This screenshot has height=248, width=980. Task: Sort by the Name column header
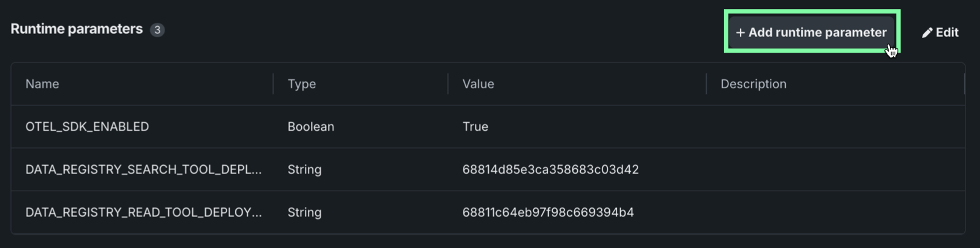[x=42, y=84]
